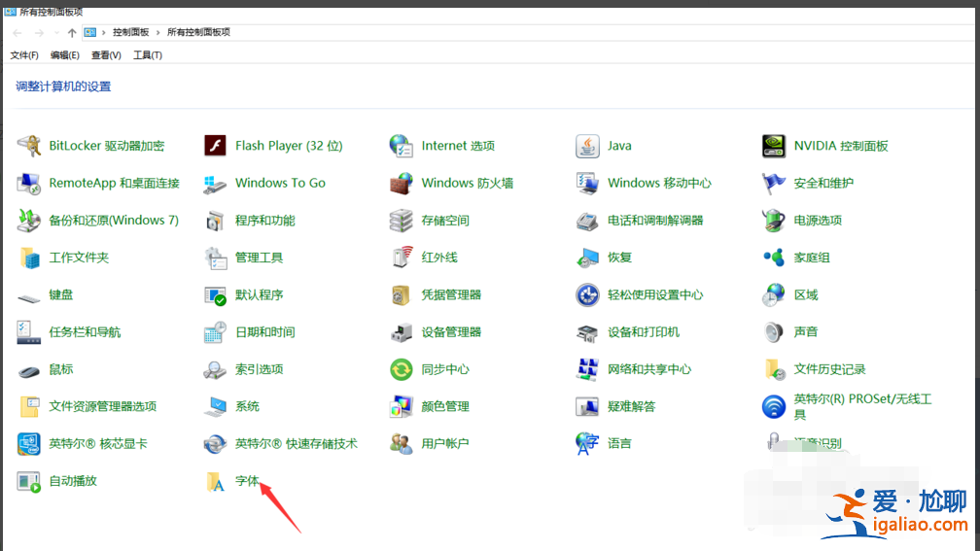Click the 声音 speaker icon
980x551 pixels.
pyautogui.click(x=774, y=331)
